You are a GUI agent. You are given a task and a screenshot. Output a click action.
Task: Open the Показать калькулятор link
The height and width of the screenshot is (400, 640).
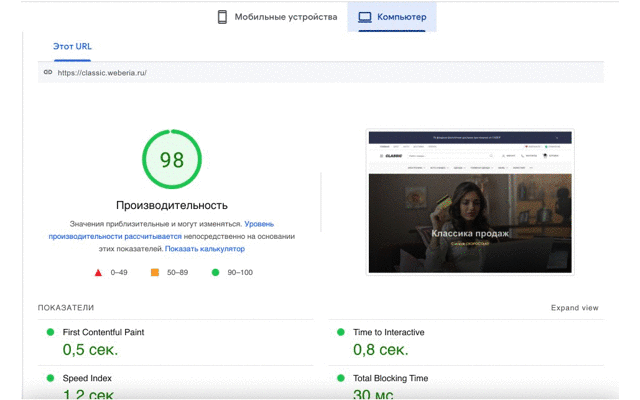tap(205, 249)
